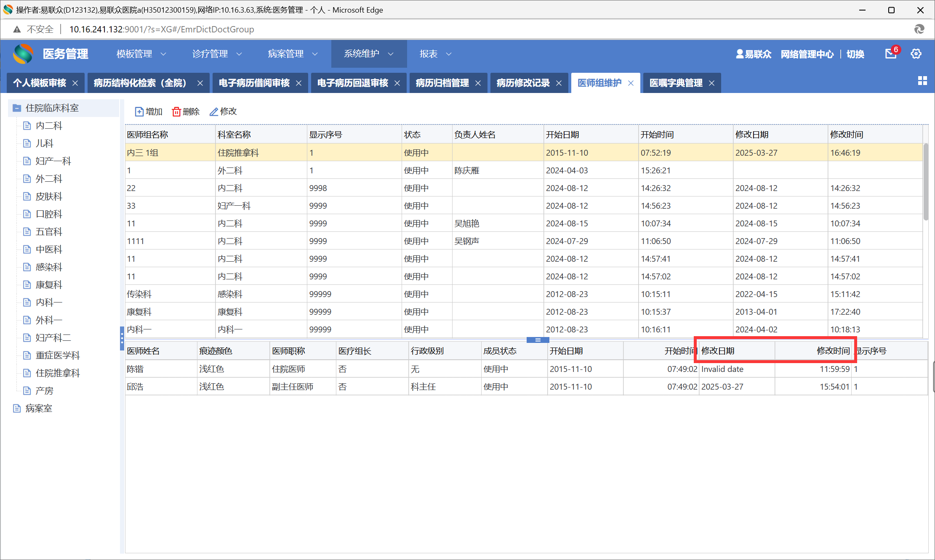Click the 不安全 warning triangle icon
935x560 pixels.
click(x=17, y=29)
